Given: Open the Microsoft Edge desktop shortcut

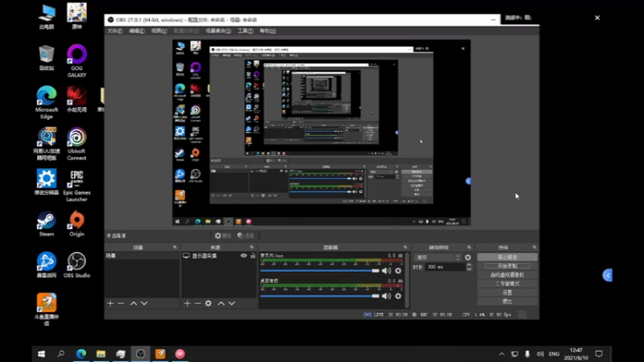Looking at the screenshot, I should [47, 103].
